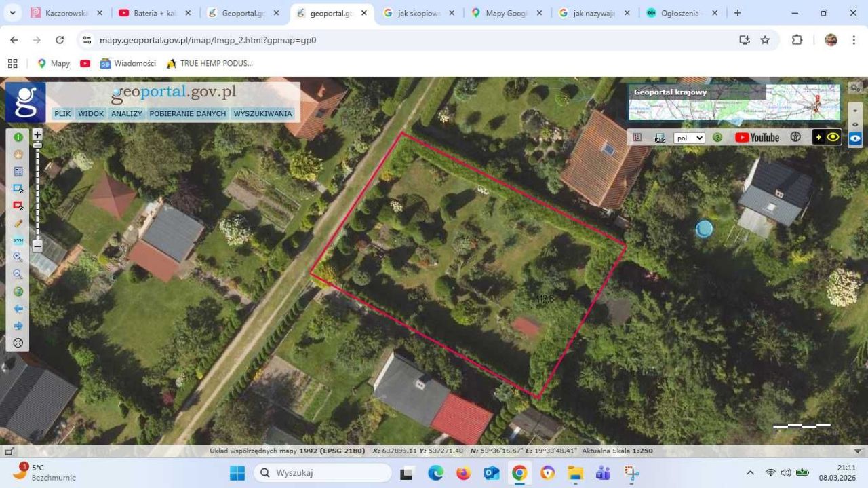The image size is (868, 488).
Task: Open the WYSZUKIWANIA menu
Action: click(262, 114)
